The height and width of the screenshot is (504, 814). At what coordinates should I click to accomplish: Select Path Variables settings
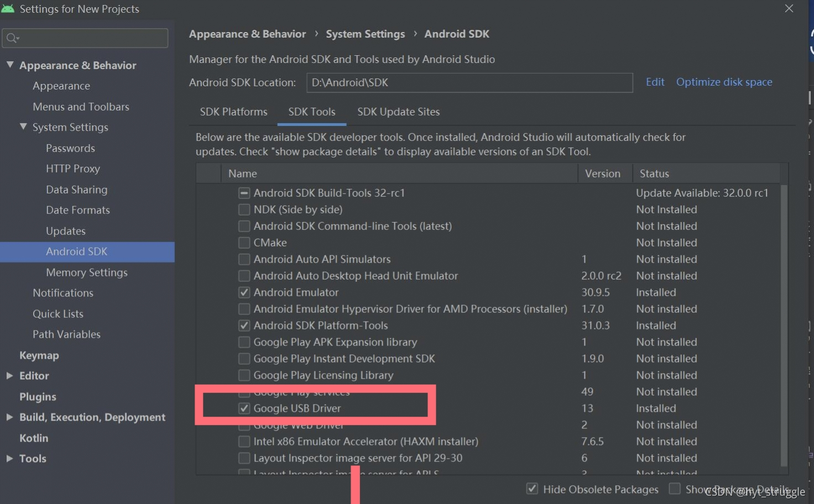[66, 334]
